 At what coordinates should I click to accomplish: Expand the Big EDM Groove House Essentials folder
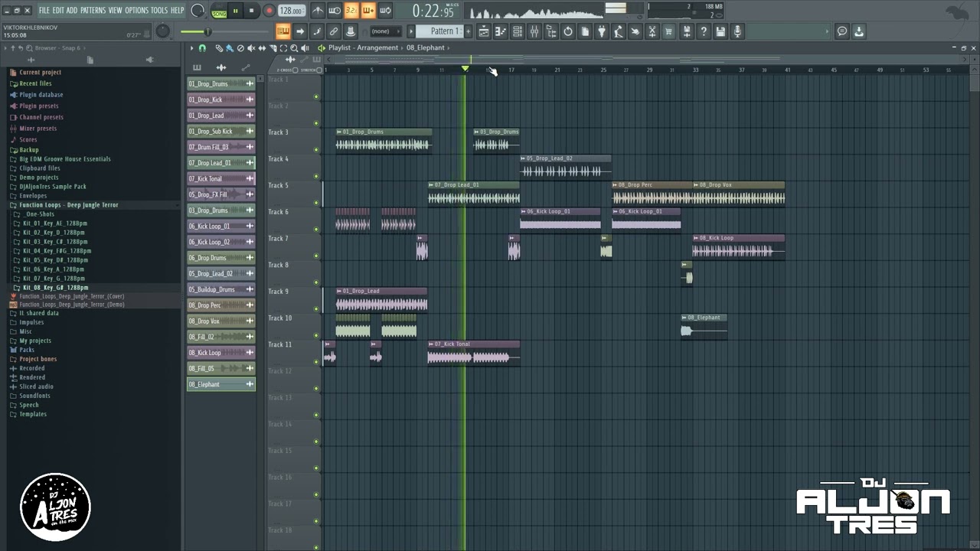click(65, 159)
